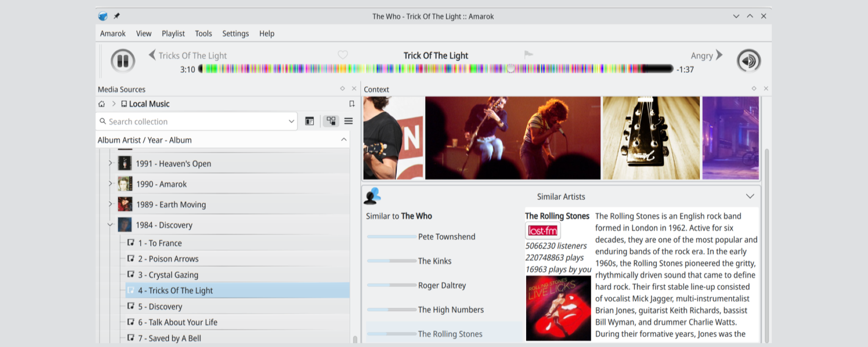
Task: Click the home icon in Media Sources
Action: coord(102,104)
